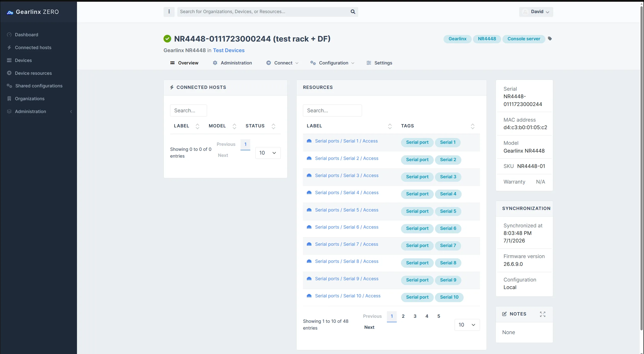Open Resources page size dropdown
Screen dimensions: 644x354
(x=467, y=325)
